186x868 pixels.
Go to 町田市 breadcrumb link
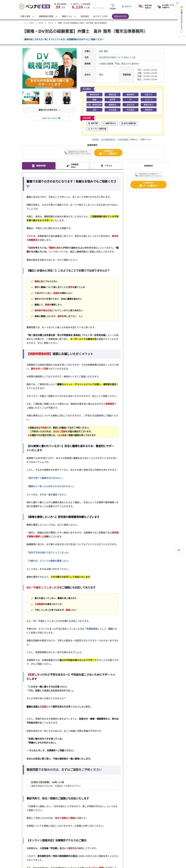(50, 23)
